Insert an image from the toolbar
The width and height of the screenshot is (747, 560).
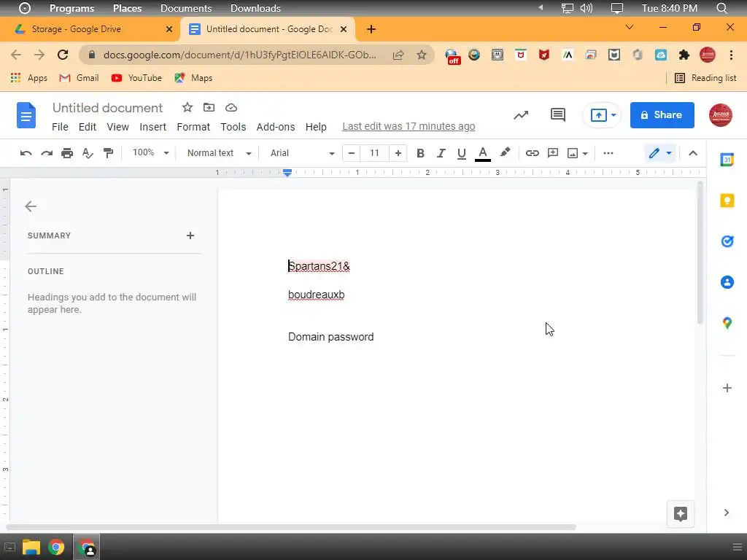(573, 153)
